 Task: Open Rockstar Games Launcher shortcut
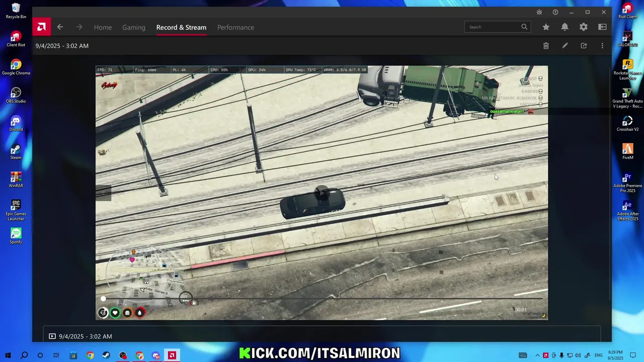click(627, 69)
